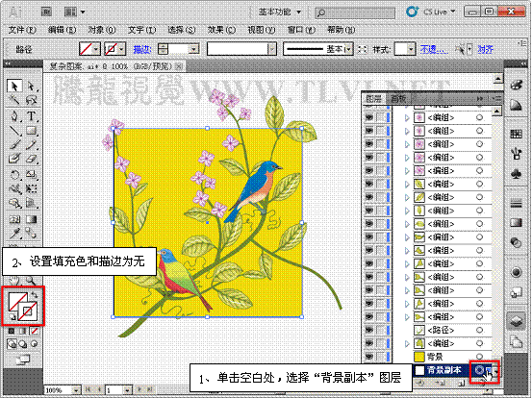Screen dimensions: 532x398
Task: Target the <路径> item via its circle
Action: [x=479, y=330]
